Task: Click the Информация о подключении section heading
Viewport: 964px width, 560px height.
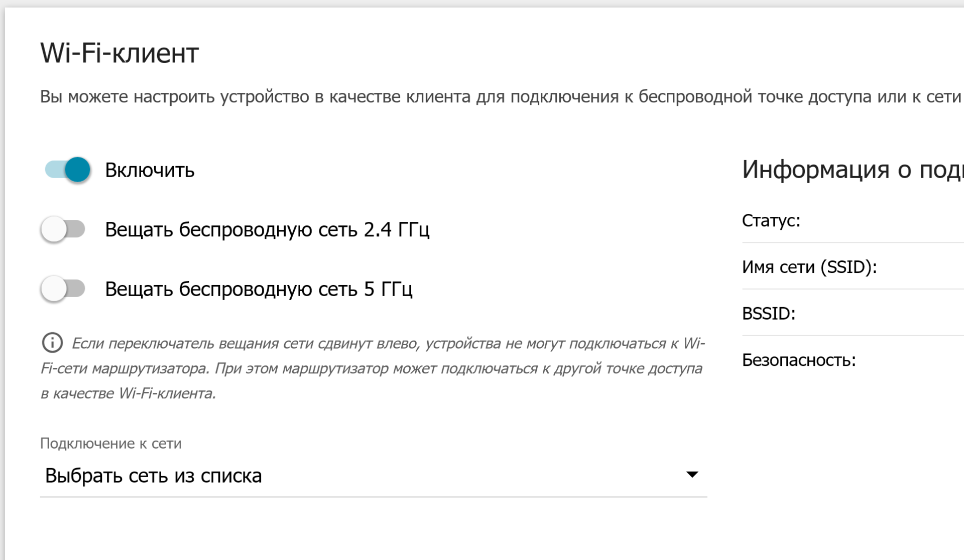Action: point(853,170)
